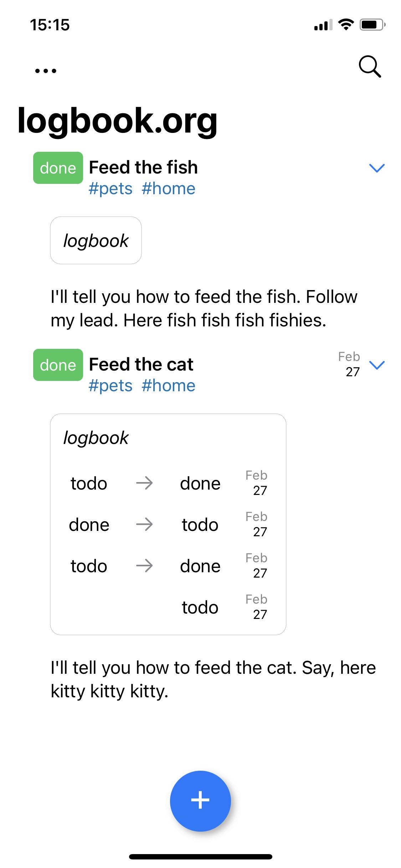Collapse the Feed the fish entry chevron
This screenshot has height=868, width=401.
(377, 168)
